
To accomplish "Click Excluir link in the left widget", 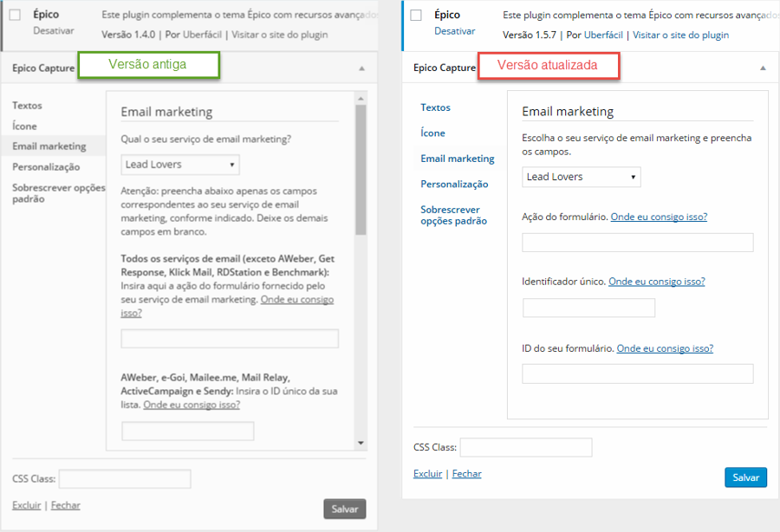I will (x=26, y=505).
